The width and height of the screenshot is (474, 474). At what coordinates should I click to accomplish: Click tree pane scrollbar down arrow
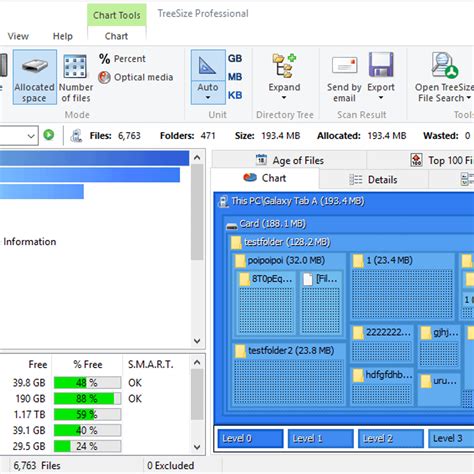197,341
